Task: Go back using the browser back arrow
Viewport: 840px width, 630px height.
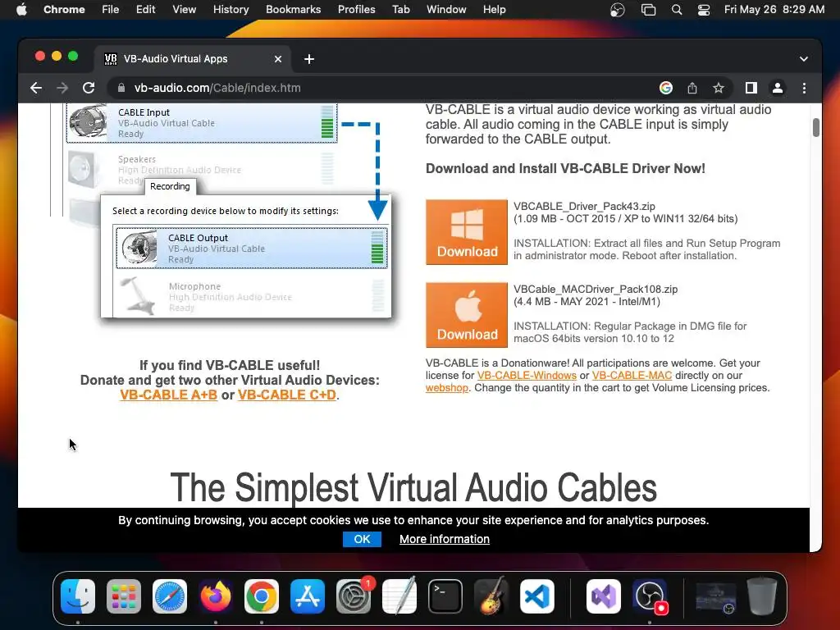Action: tap(36, 88)
